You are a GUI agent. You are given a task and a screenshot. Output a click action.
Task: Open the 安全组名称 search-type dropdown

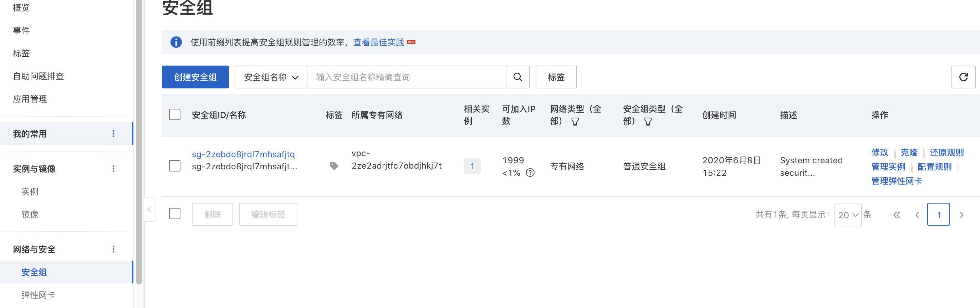click(270, 77)
